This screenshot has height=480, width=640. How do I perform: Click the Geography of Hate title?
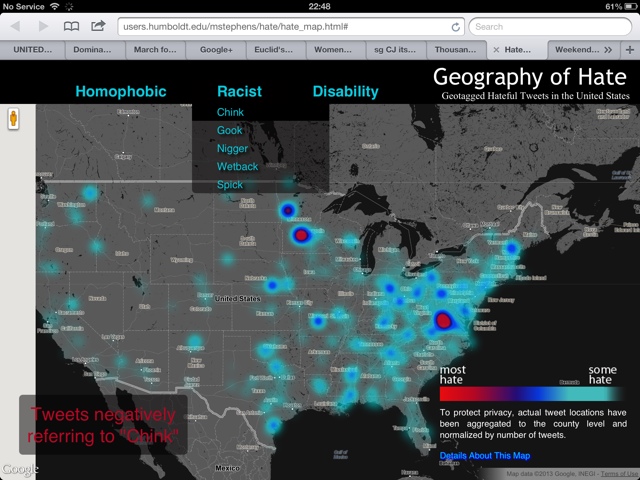tap(530, 77)
